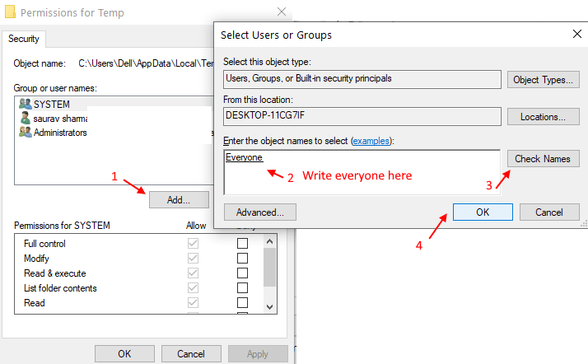
Task: Click the SYSTEM group icon
Action: coord(26,104)
